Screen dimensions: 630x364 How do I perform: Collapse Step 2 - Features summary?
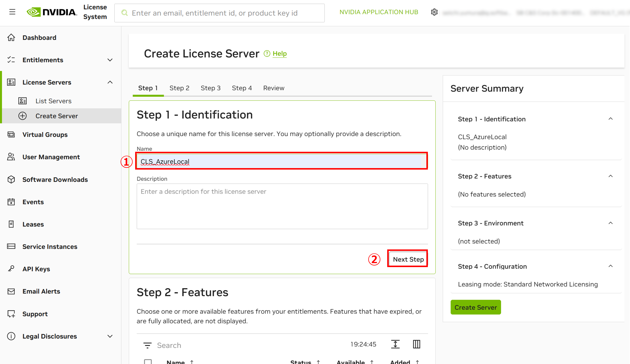tap(611, 176)
